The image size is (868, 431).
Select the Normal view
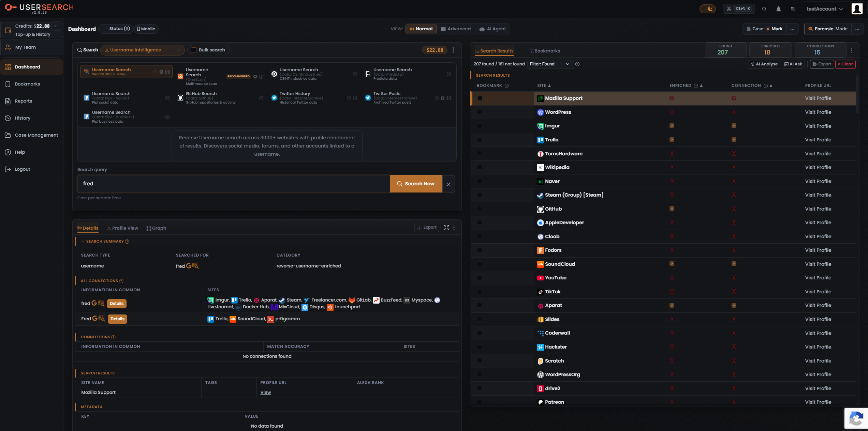click(x=421, y=29)
